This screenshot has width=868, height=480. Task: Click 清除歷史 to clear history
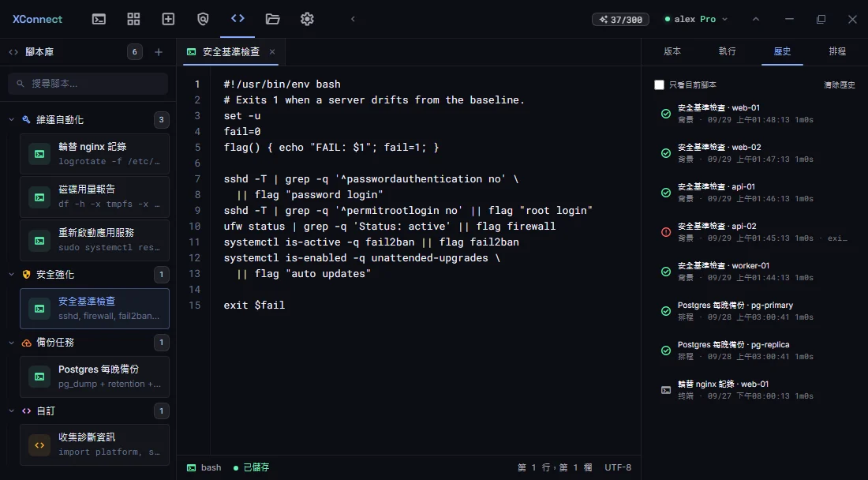pos(840,85)
